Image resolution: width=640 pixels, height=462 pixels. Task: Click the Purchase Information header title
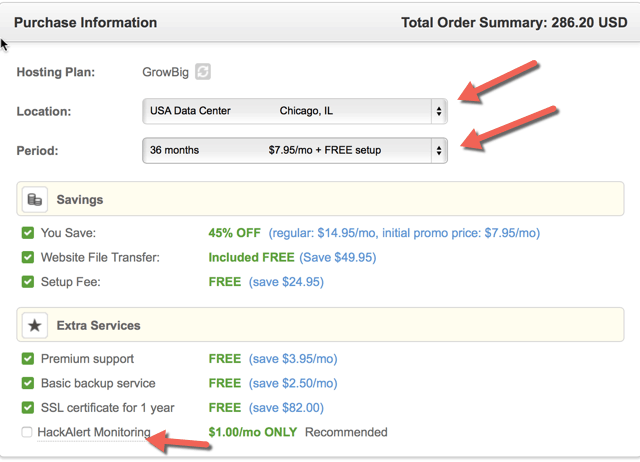click(85, 22)
